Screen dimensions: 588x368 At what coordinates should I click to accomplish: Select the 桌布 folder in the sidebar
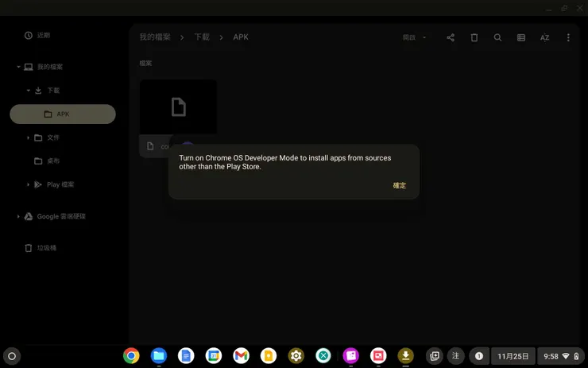pos(52,161)
